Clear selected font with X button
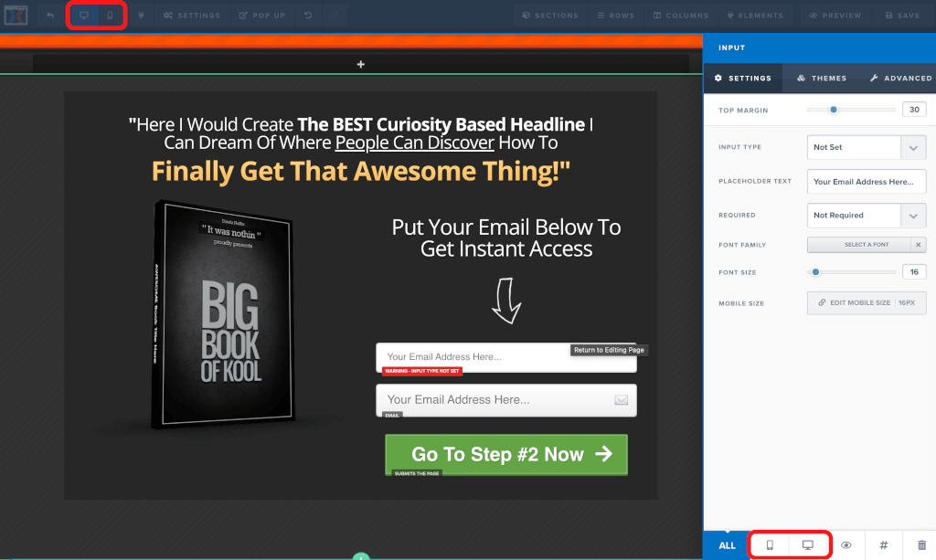 919,245
